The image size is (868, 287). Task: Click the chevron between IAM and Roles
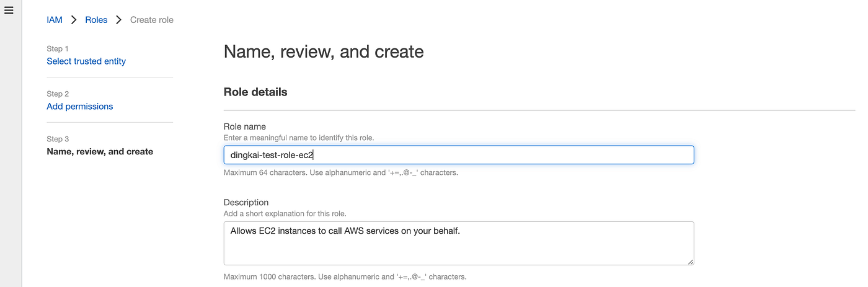[74, 20]
